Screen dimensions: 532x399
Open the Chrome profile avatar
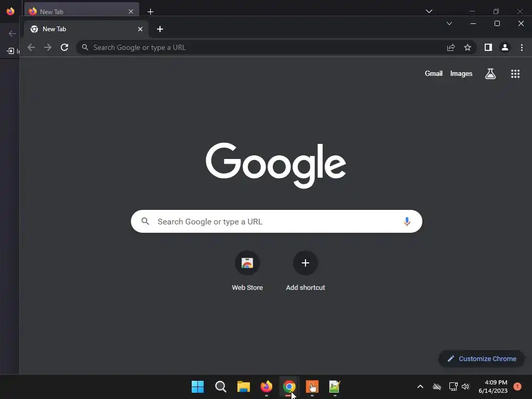pyautogui.click(x=505, y=47)
